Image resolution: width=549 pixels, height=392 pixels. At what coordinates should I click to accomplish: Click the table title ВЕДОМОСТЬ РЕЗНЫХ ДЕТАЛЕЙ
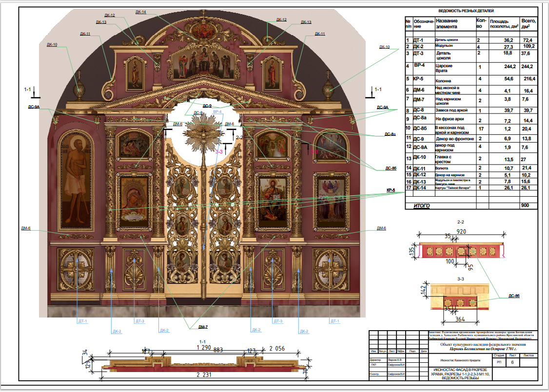(x=466, y=11)
